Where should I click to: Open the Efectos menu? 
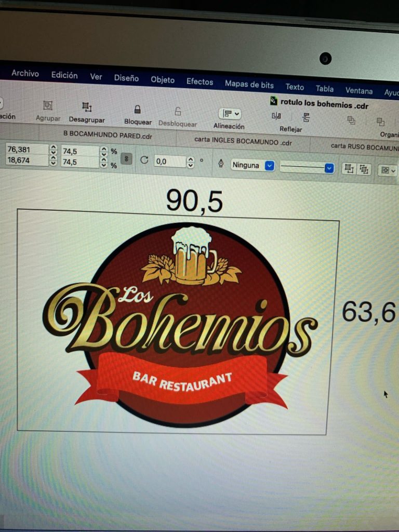tap(199, 82)
